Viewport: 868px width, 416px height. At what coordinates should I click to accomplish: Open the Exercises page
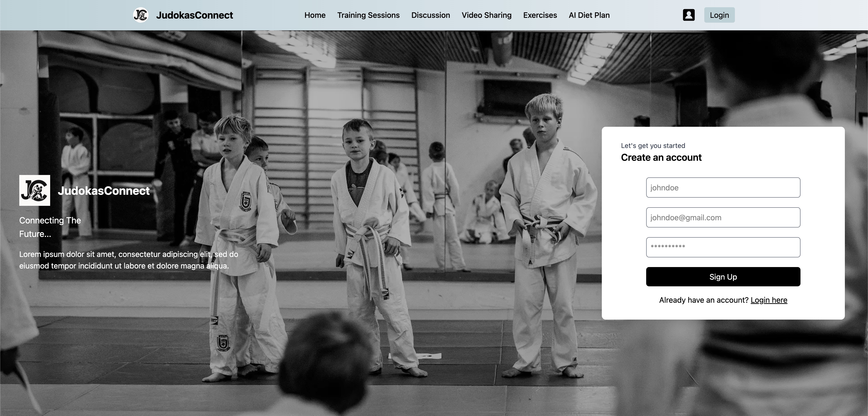pyautogui.click(x=540, y=15)
